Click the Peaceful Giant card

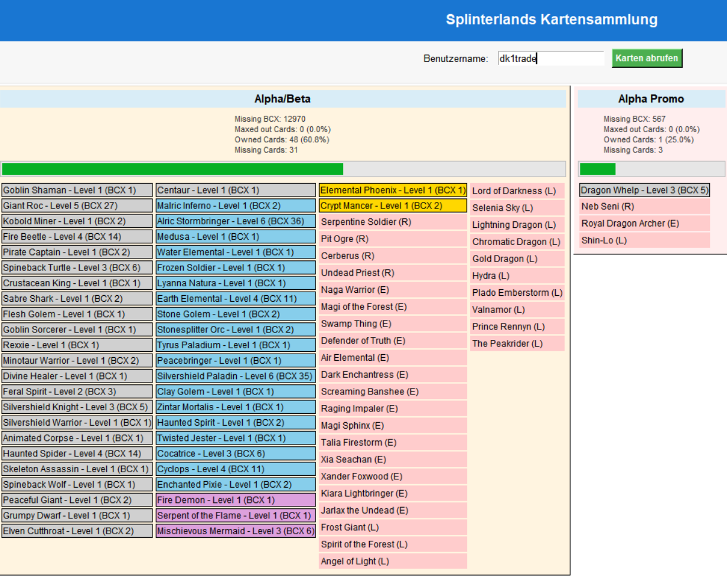[77, 500]
